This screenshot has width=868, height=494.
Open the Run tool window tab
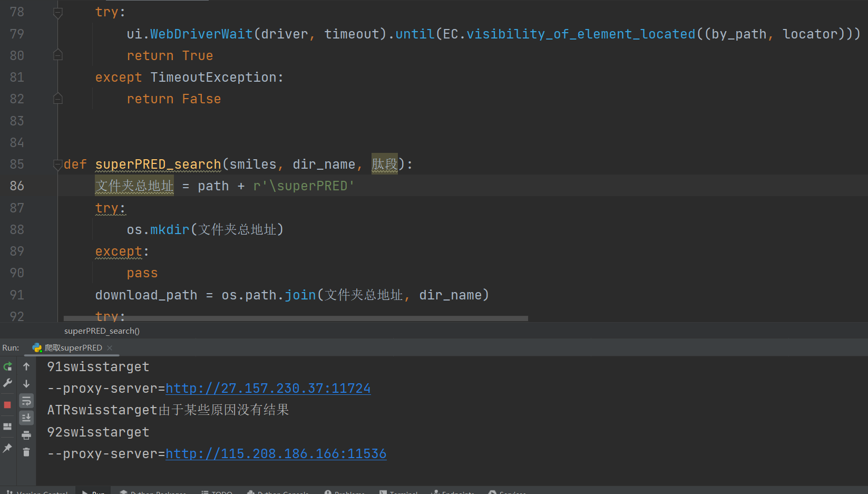coord(93,491)
